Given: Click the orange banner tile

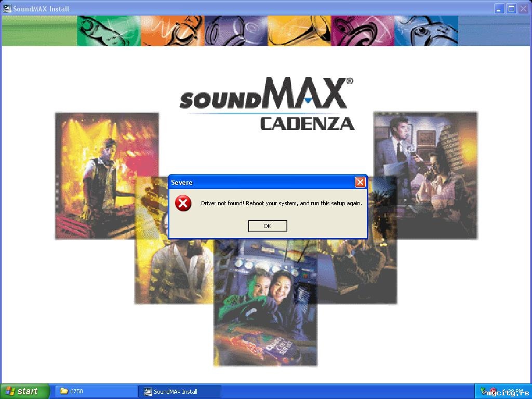Looking at the screenshot, I should [172, 31].
